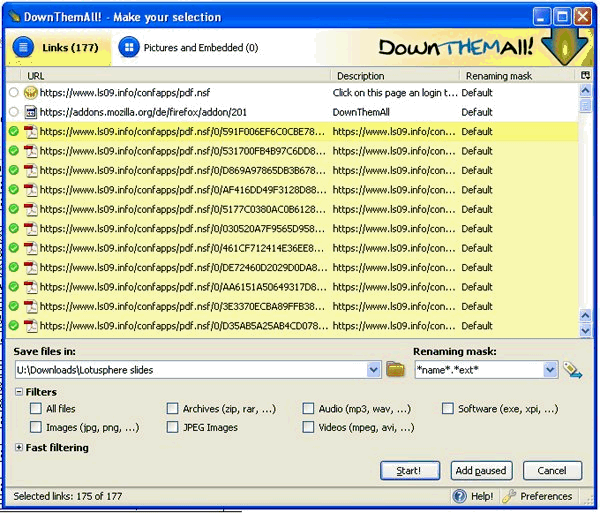Uncheck the 591F006EF6C0CBE78 link checkmark

14,132
